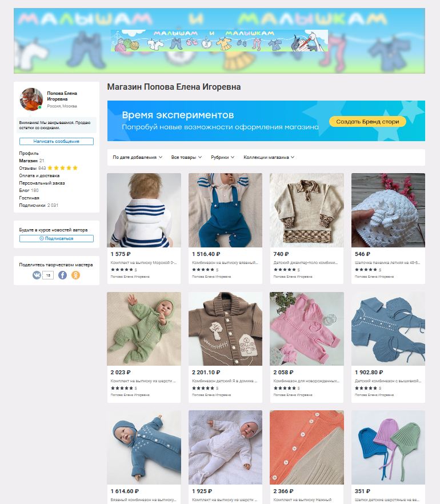Click Попова Елена Игоревна profile avatar
This screenshot has width=440, height=504.
click(31, 99)
